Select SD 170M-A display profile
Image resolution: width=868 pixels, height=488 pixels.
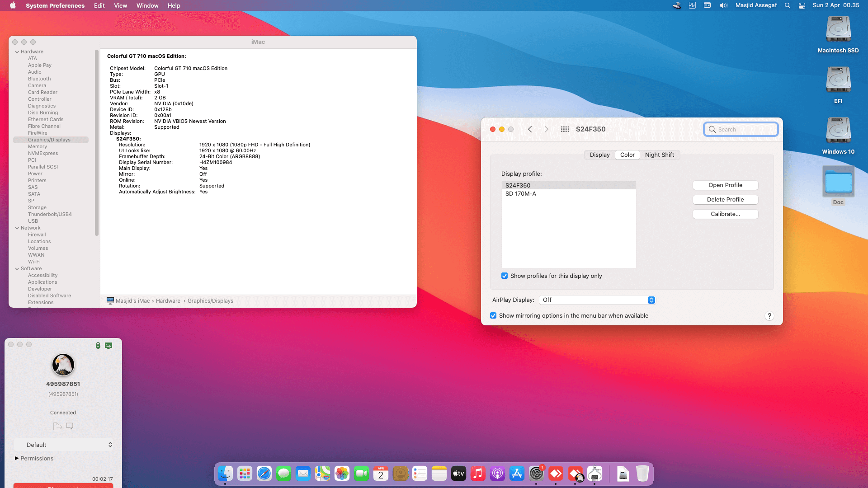point(521,194)
